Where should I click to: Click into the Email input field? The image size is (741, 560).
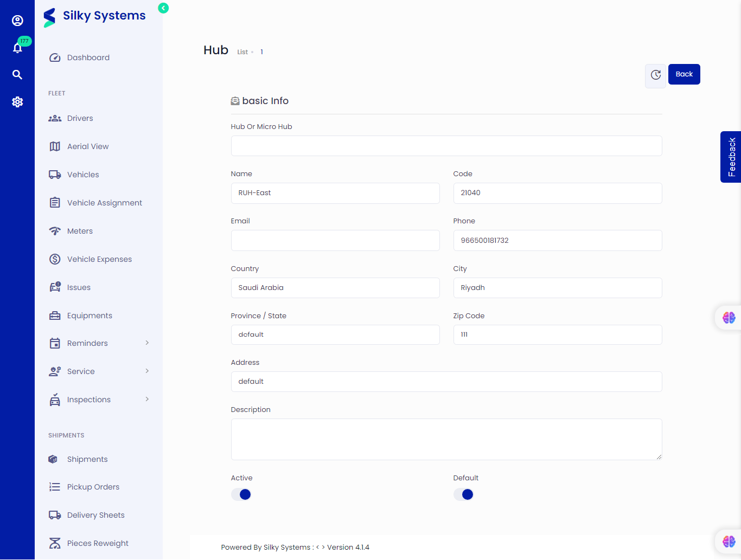tap(335, 240)
